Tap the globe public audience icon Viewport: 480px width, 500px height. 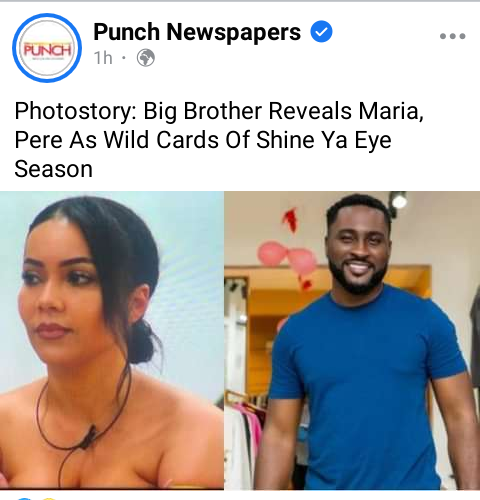point(146,58)
